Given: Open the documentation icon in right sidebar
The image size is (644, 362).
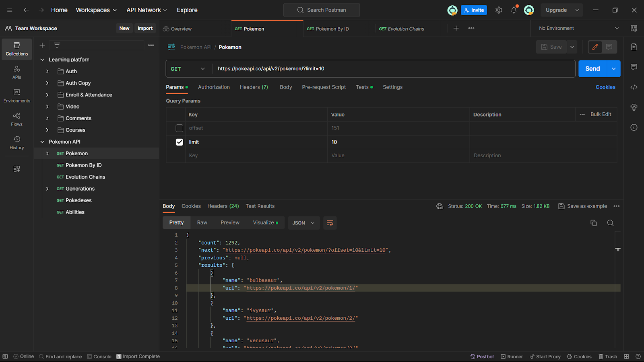Looking at the screenshot, I should [634, 47].
